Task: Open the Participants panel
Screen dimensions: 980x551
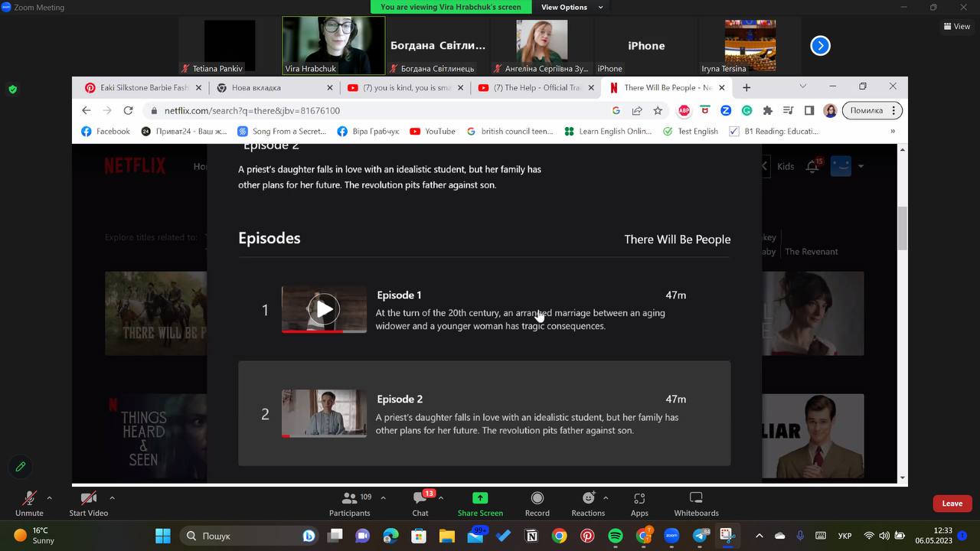Action: click(x=349, y=498)
